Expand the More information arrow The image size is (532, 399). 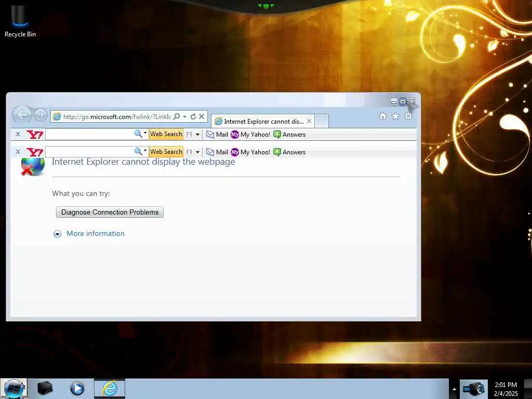[x=57, y=234]
